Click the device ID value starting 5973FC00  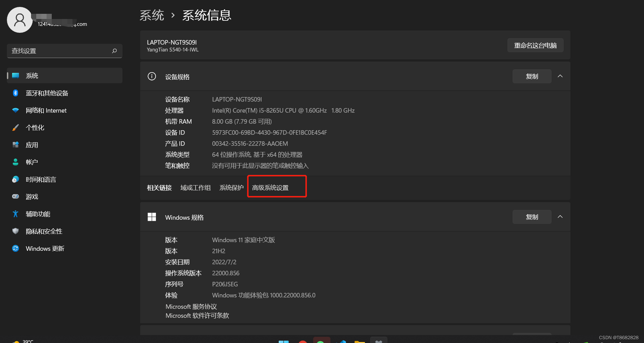269,133
